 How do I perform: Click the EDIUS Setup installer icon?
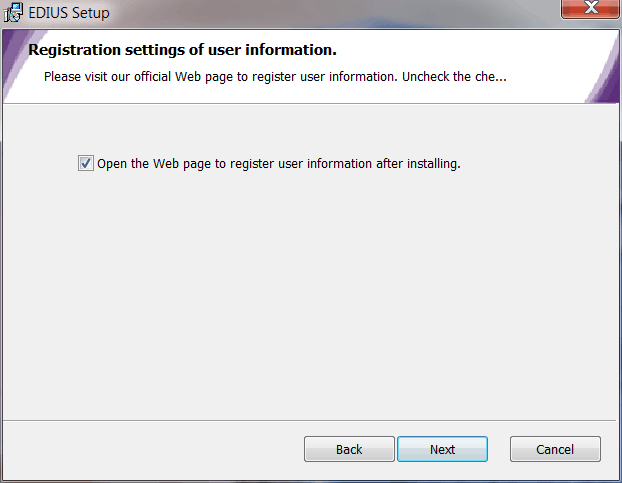[13, 12]
